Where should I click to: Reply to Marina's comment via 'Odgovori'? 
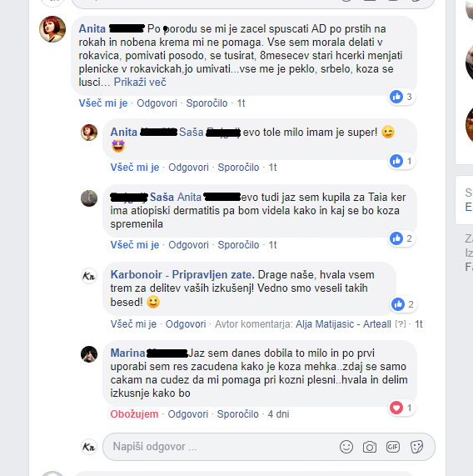188,414
